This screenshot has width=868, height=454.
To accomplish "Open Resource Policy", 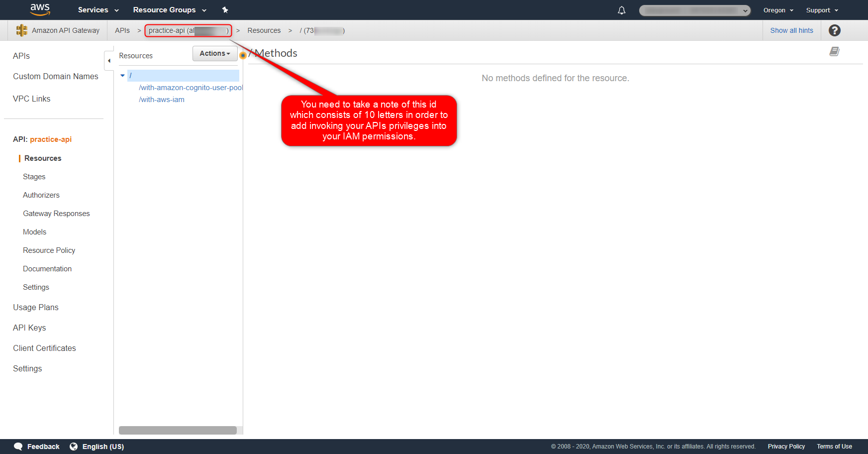I will point(49,250).
